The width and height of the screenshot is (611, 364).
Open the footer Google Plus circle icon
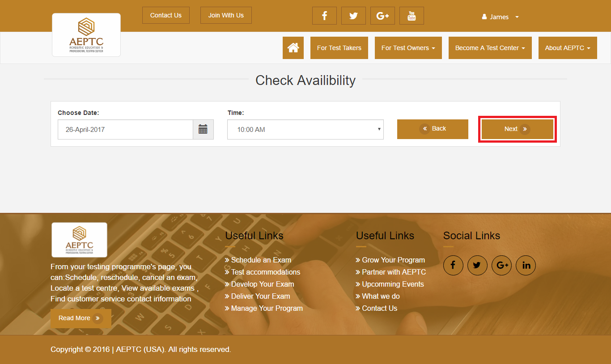pos(501,266)
